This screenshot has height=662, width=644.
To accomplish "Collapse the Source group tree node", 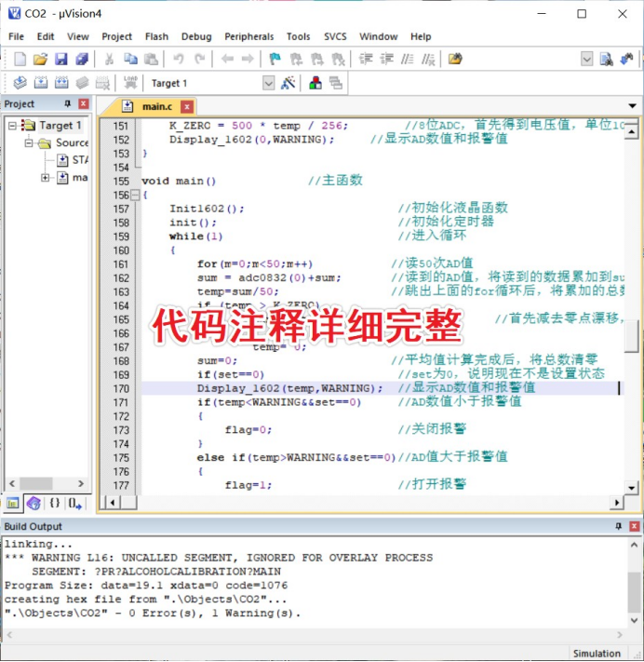I will click(28, 142).
